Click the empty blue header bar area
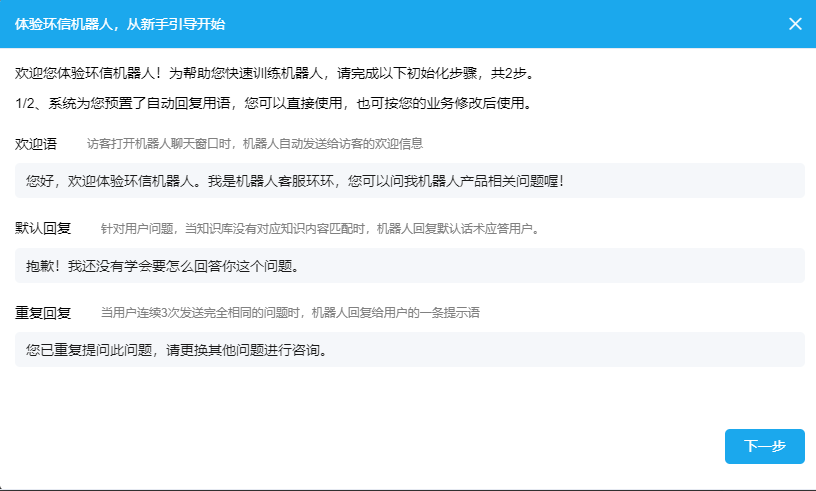The image size is (816, 491). click(500, 24)
